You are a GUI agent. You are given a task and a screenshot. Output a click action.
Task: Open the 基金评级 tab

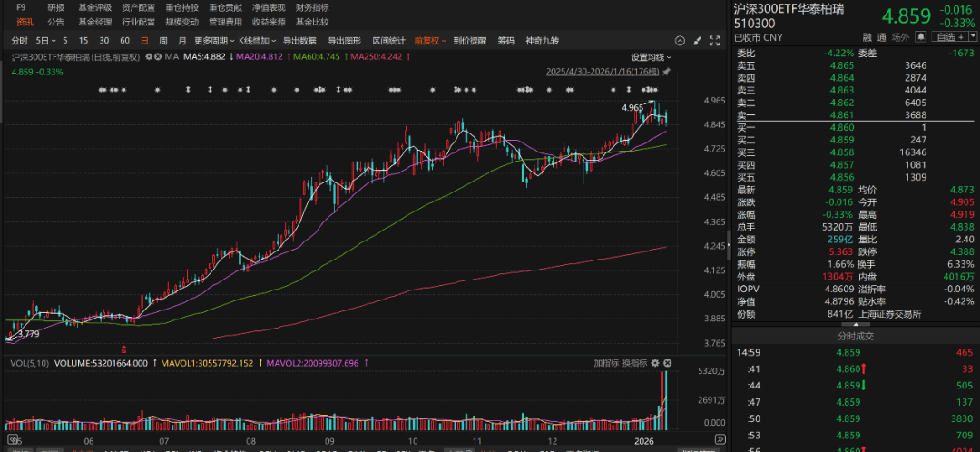[94, 7]
